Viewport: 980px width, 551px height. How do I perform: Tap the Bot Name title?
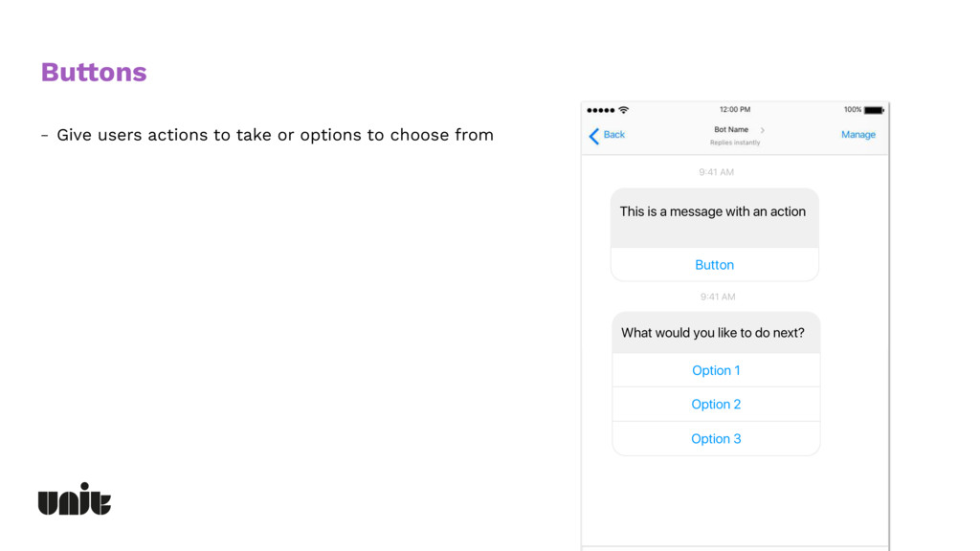730,129
